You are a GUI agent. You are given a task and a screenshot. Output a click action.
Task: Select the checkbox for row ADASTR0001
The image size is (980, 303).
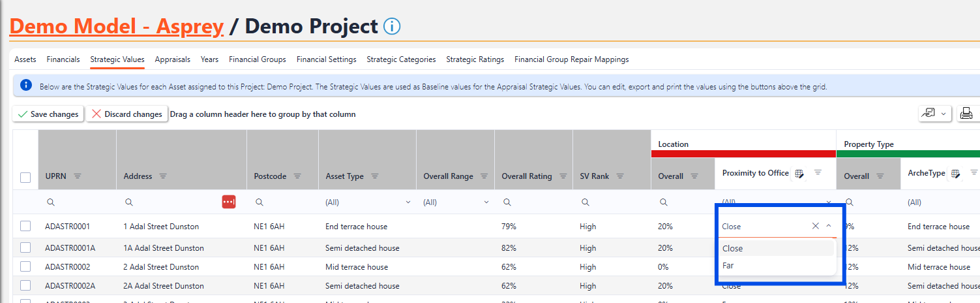(x=25, y=226)
